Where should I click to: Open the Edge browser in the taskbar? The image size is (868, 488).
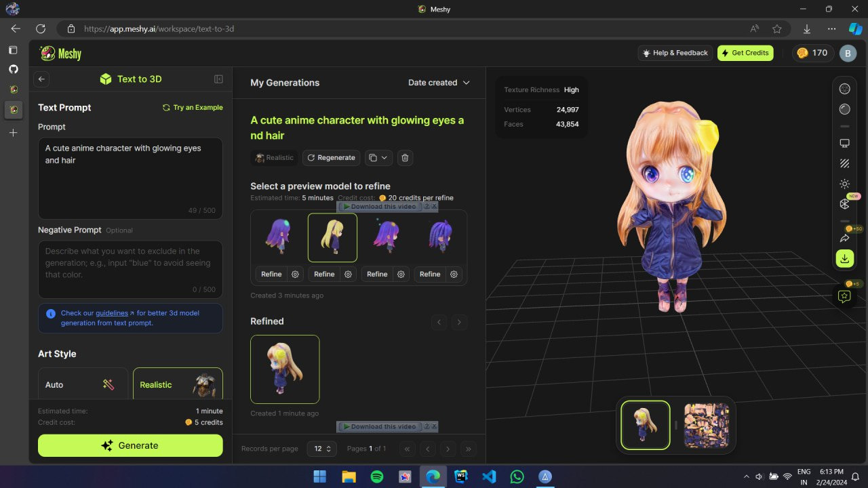pos(433,476)
